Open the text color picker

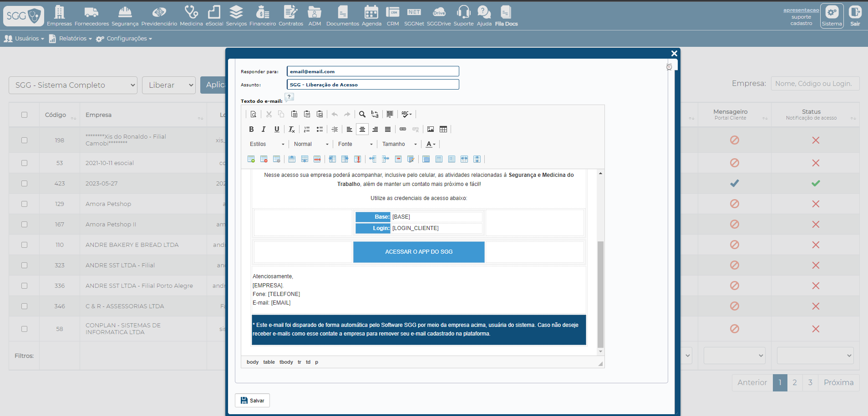pos(431,144)
